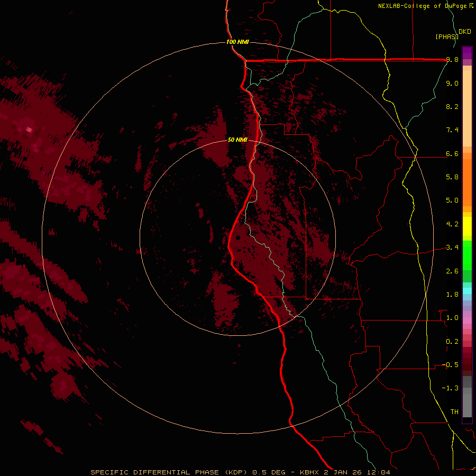
Task: Click the 3.4 scale value
Action: pyautogui.click(x=452, y=248)
